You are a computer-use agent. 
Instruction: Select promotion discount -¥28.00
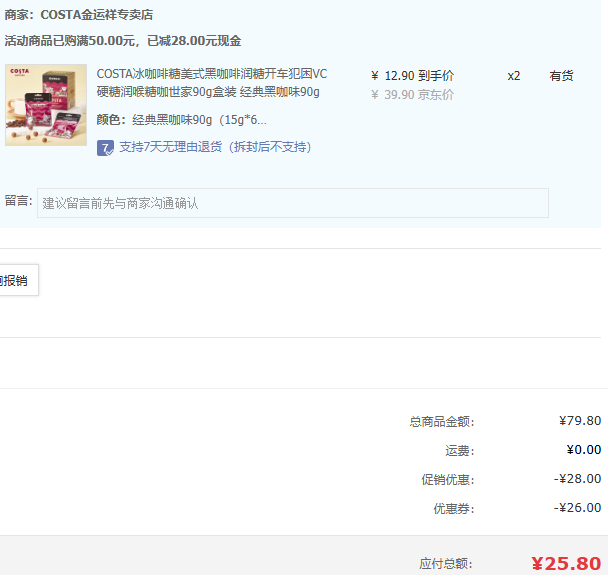577,479
